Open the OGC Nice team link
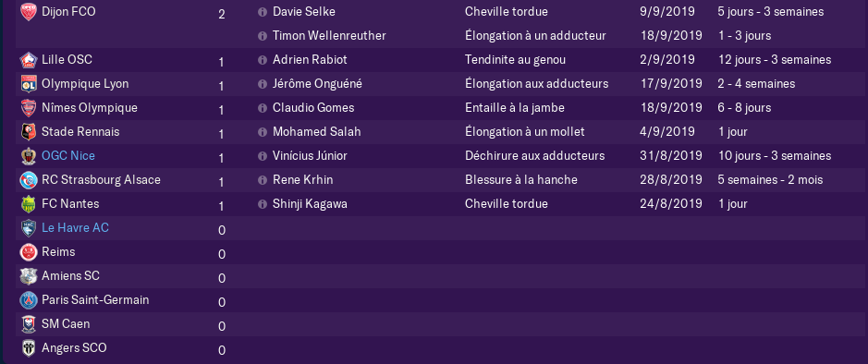Screen dimensions: 868x364 68,156
